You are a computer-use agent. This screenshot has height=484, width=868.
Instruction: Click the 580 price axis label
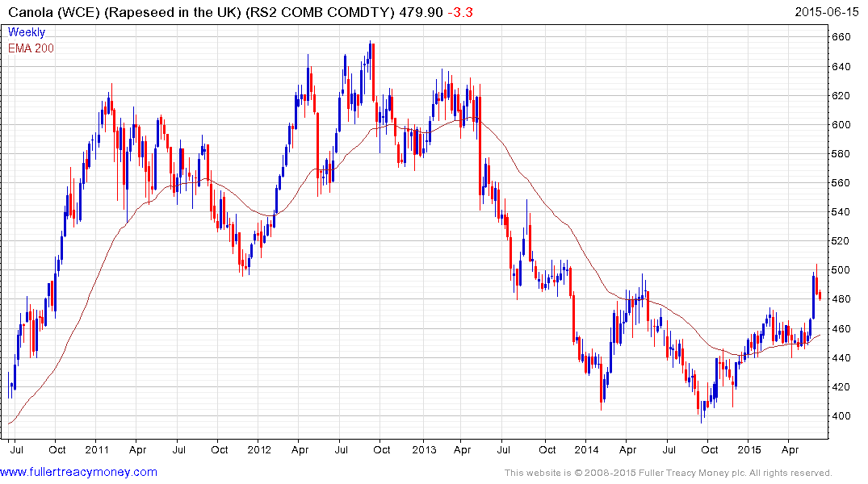pyautogui.click(x=841, y=154)
